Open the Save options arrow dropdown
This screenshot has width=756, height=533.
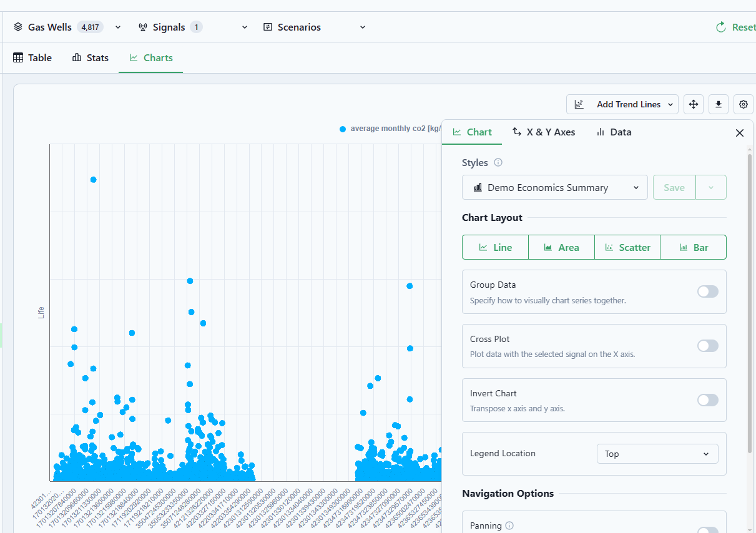tap(711, 187)
